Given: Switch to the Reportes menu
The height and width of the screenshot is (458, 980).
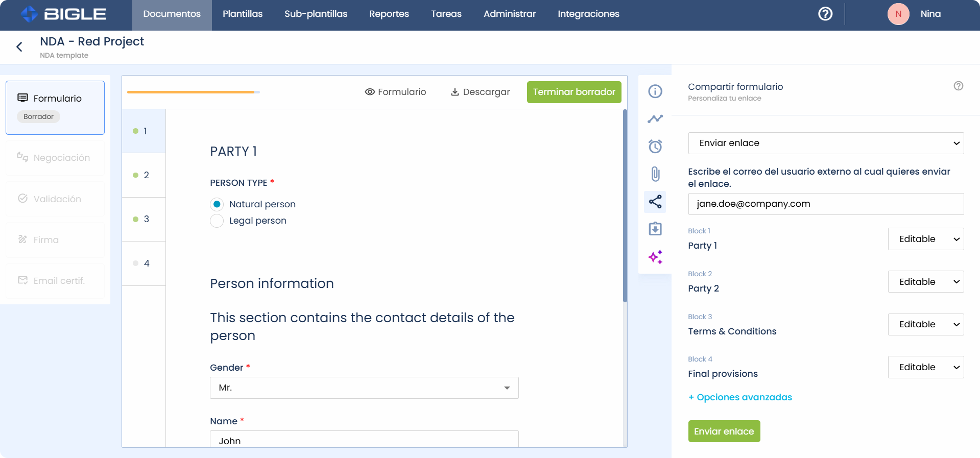Looking at the screenshot, I should [389, 14].
